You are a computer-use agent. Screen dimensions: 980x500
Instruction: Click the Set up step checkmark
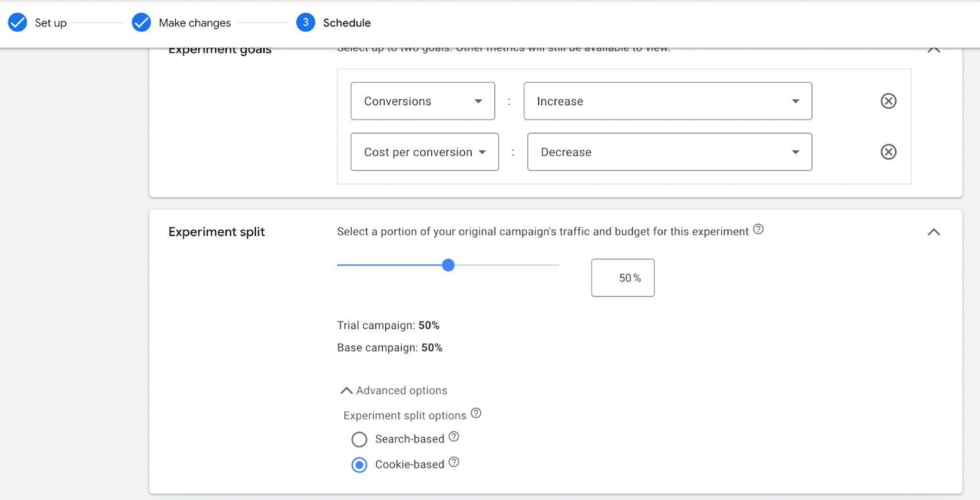18,23
